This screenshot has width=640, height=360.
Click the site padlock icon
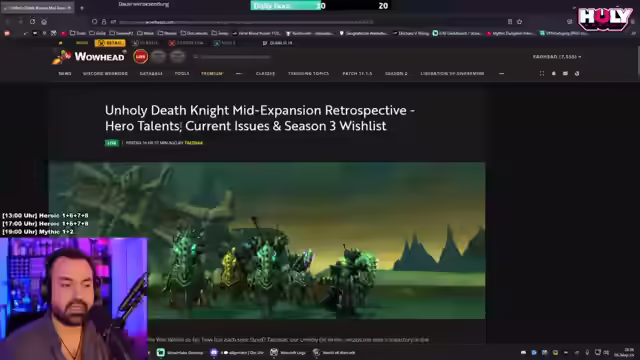pyautogui.click(x=104, y=22)
